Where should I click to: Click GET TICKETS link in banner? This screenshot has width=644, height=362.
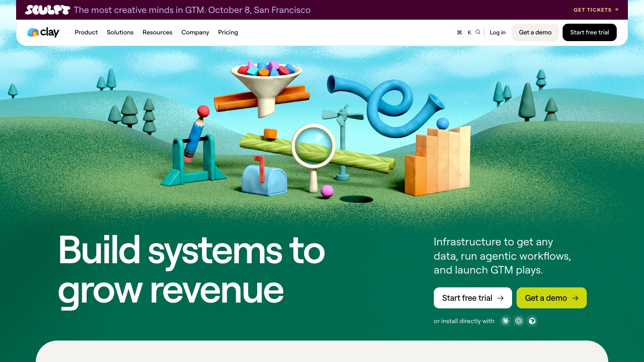[596, 10]
